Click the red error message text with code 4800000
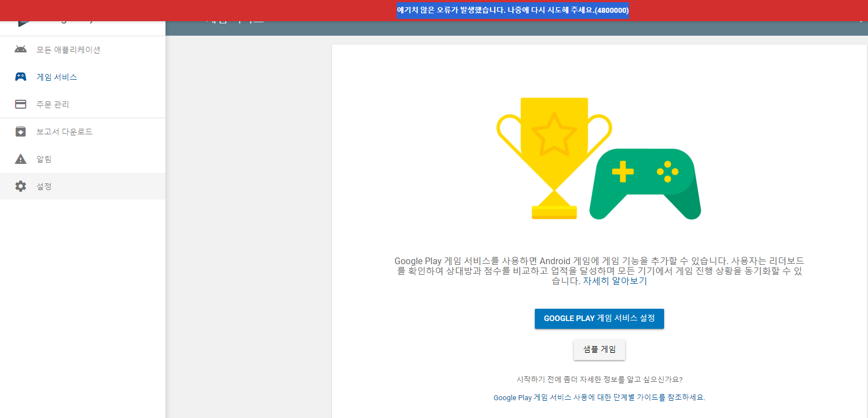 tap(513, 11)
